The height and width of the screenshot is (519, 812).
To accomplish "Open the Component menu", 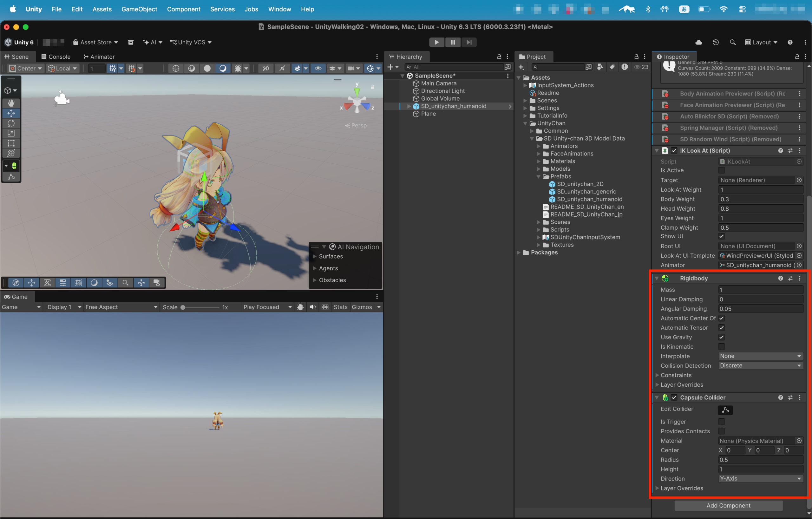I will (x=183, y=9).
